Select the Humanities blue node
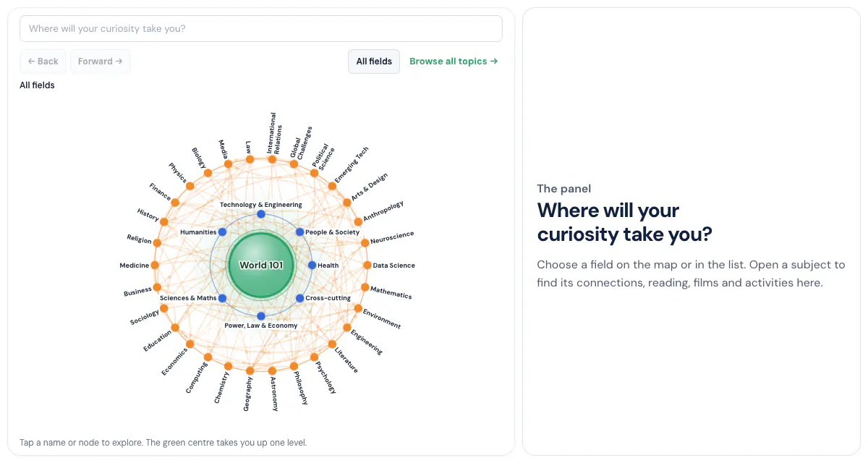The image size is (868, 463). click(222, 232)
